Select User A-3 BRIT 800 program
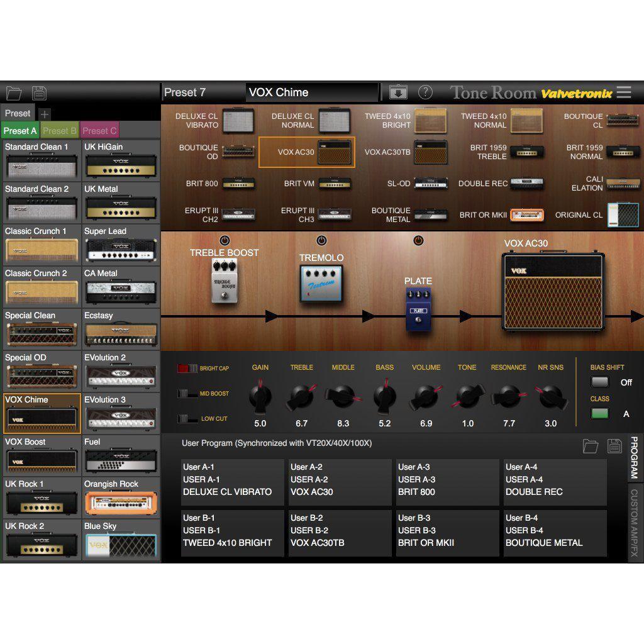Screen dimensions: 644x644 click(x=447, y=482)
